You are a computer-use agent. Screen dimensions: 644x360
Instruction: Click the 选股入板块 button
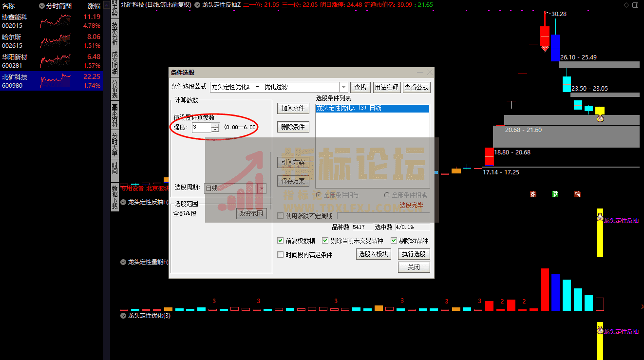click(x=374, y=254)
